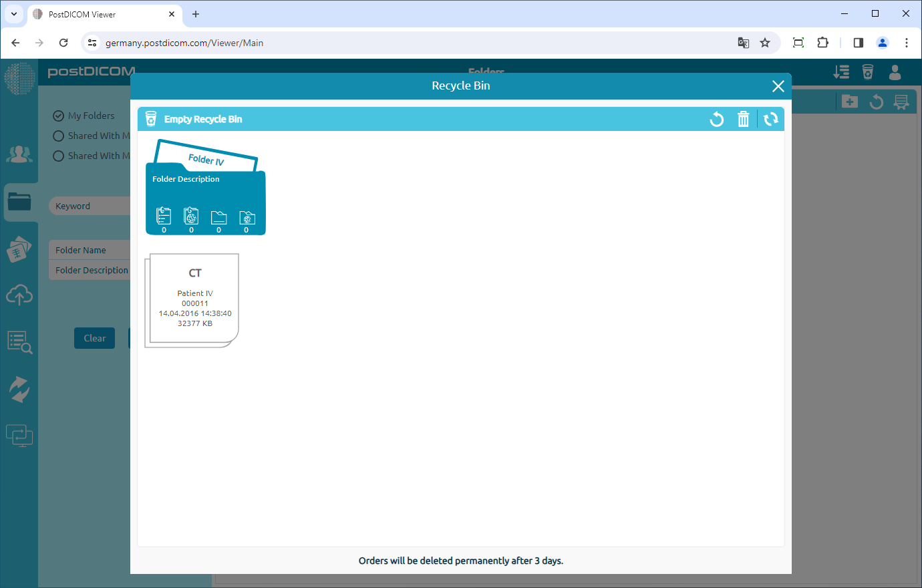The image size is (922, 588).
Task: Click the sort orders icon in the top bar
Action: coord(841,72)
